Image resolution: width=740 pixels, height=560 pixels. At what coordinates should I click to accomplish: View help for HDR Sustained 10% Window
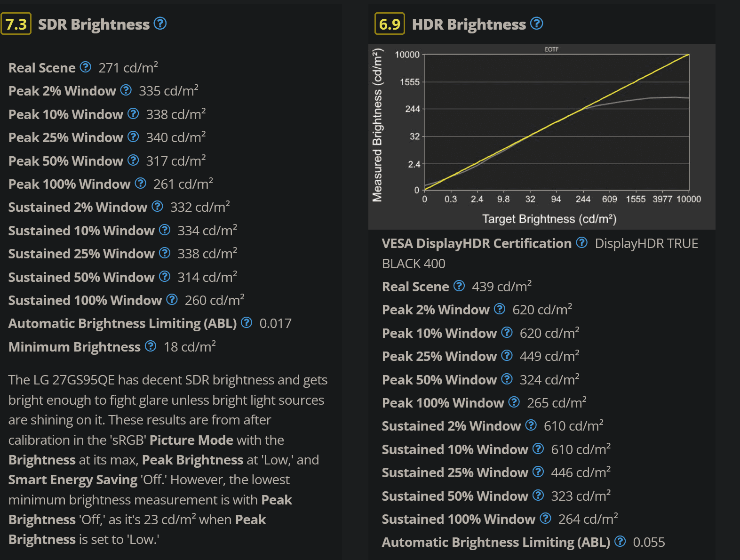(x=538, y=448)
